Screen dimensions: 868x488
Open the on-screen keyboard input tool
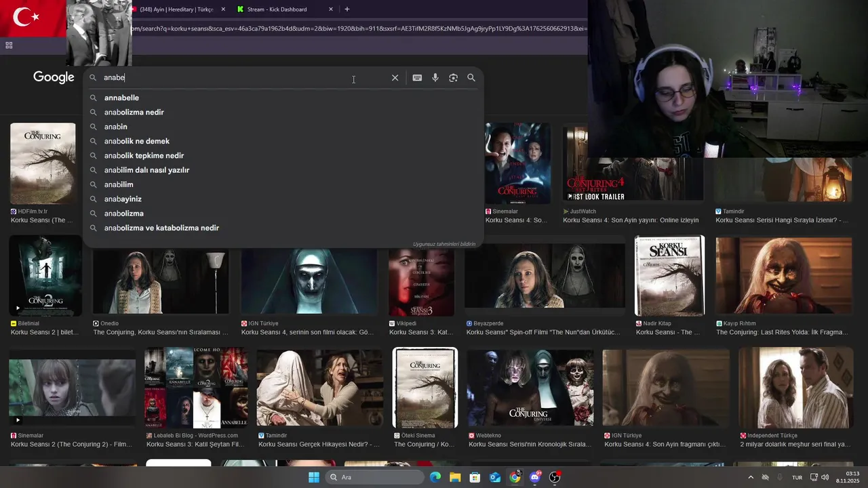coord(417,78)
